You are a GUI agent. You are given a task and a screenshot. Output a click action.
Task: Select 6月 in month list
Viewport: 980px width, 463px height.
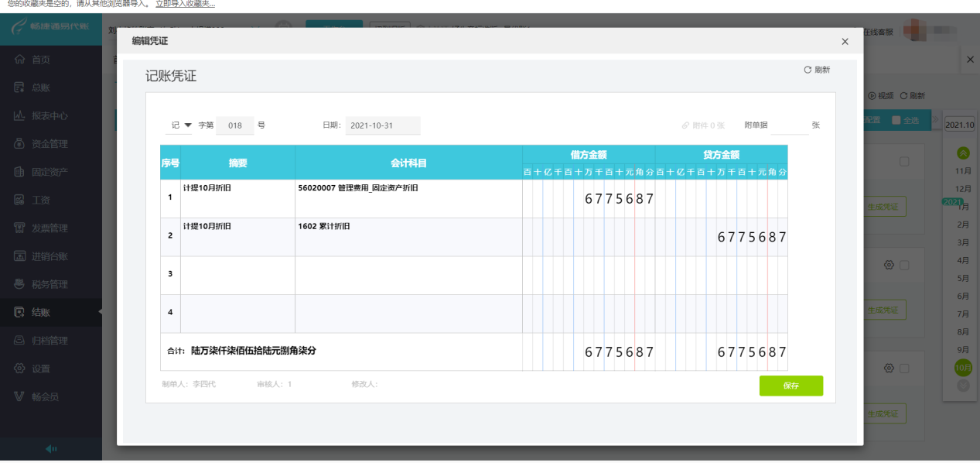tap(963, 296)
